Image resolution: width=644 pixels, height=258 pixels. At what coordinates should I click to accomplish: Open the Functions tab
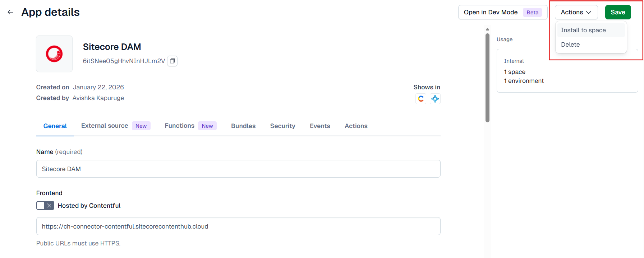pos(190,126)
